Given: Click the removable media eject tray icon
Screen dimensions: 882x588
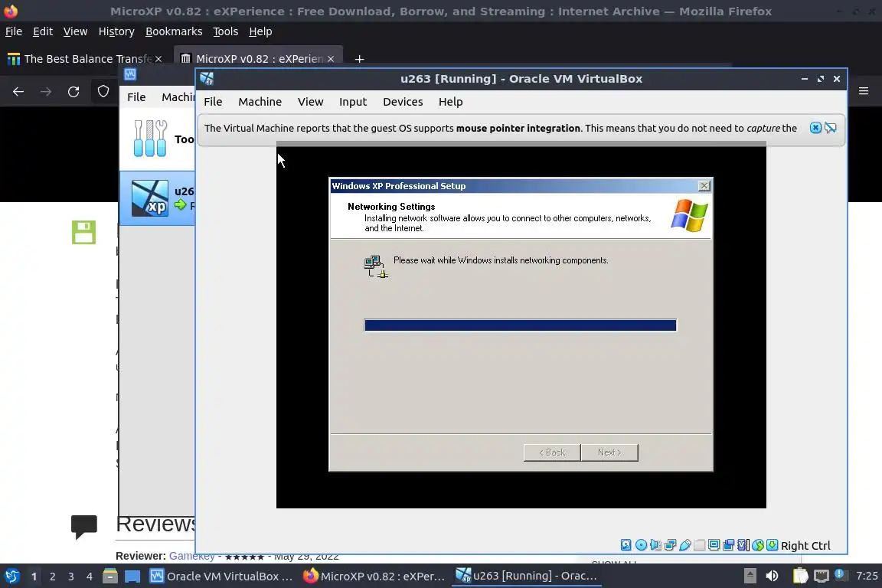Looking at the screenshot, I should [750, 576].
